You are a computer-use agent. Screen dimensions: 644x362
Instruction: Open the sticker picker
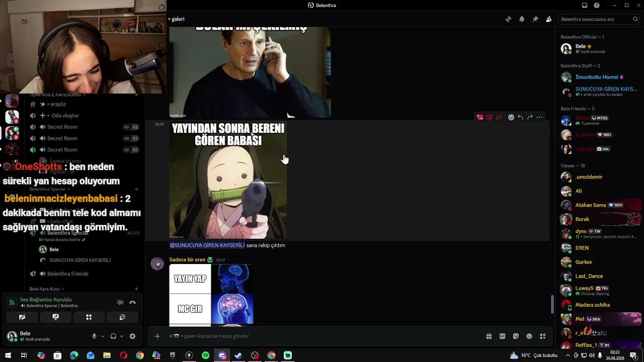pos(516,336)
